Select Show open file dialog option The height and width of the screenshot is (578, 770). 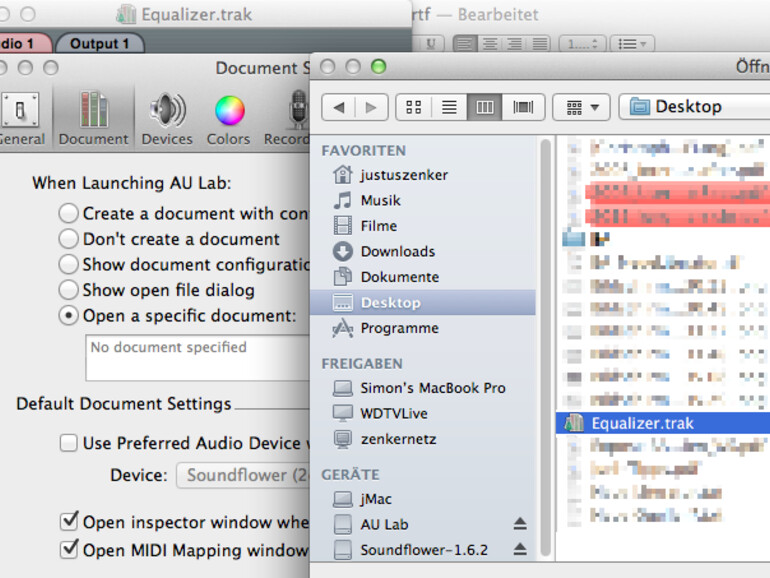point(68,290)
